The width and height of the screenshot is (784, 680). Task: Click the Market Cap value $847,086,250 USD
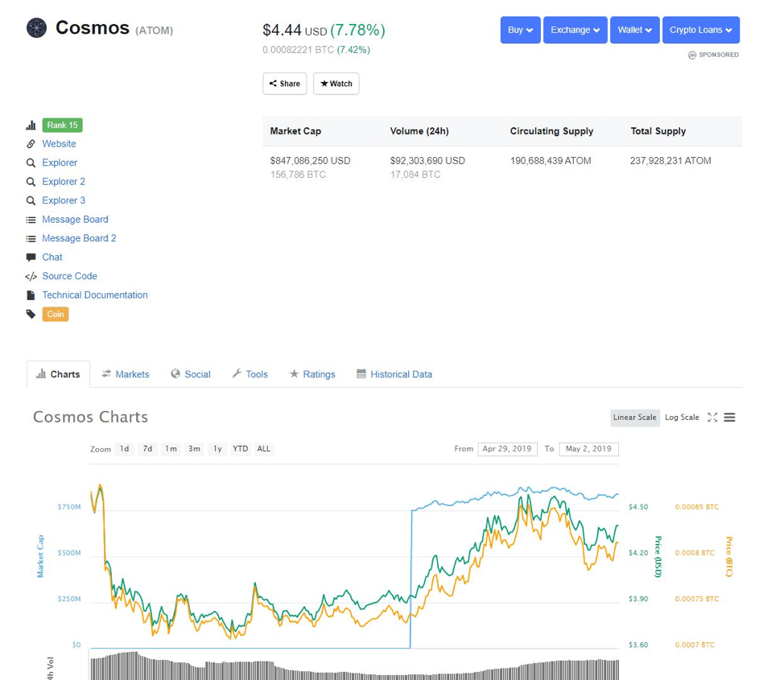point(311,160)
